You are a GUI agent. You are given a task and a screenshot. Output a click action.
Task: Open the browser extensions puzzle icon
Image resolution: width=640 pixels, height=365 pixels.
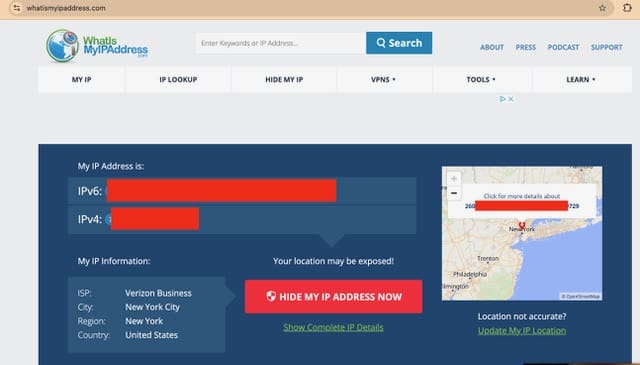tap(627, 7)
